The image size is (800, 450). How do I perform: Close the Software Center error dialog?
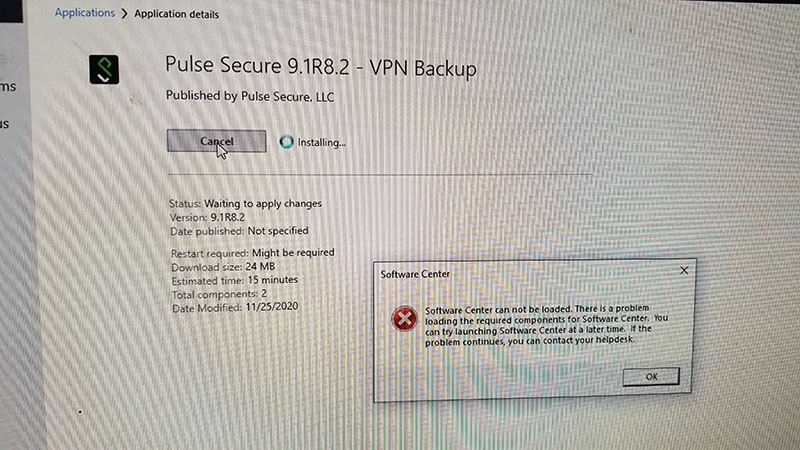684,270
